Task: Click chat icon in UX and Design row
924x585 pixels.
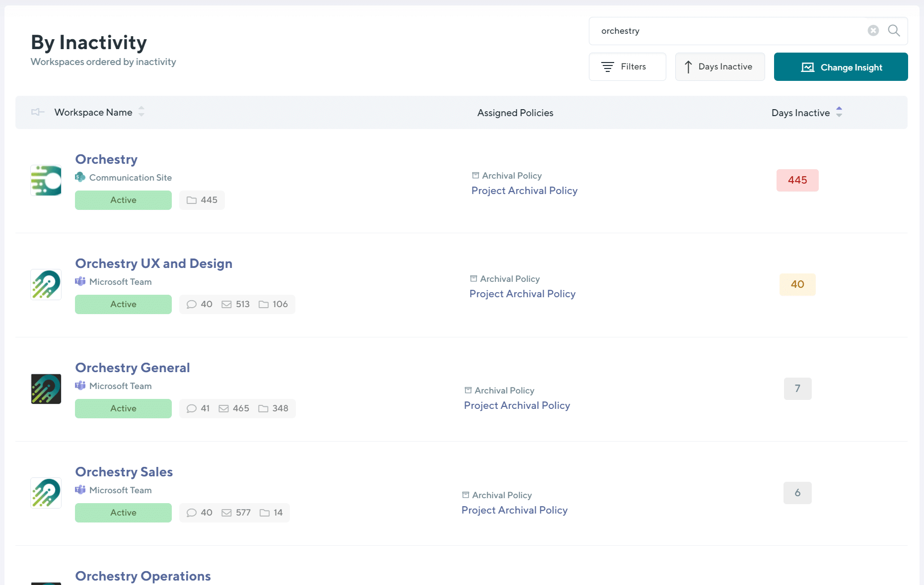Action: click(192, 304)
